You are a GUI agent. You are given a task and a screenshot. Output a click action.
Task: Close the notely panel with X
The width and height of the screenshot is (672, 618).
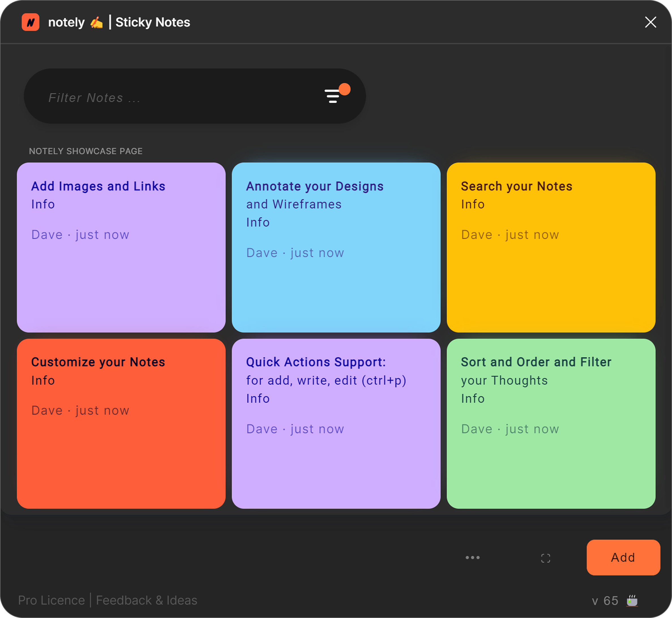pyautogui.click(x=650, y=22)
